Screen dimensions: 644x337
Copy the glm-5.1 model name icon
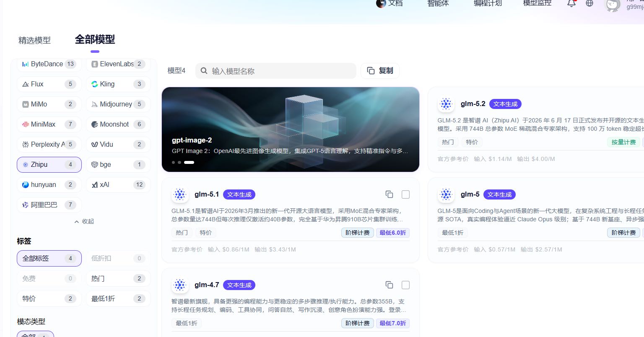(390, 194)
